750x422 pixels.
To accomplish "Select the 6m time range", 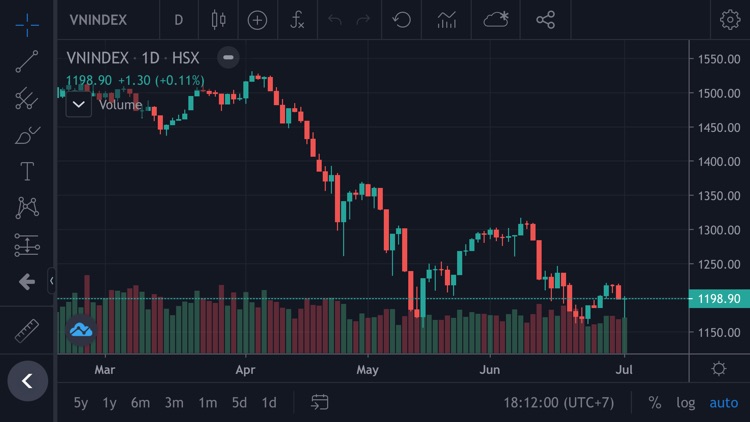I will coord(140,402).
